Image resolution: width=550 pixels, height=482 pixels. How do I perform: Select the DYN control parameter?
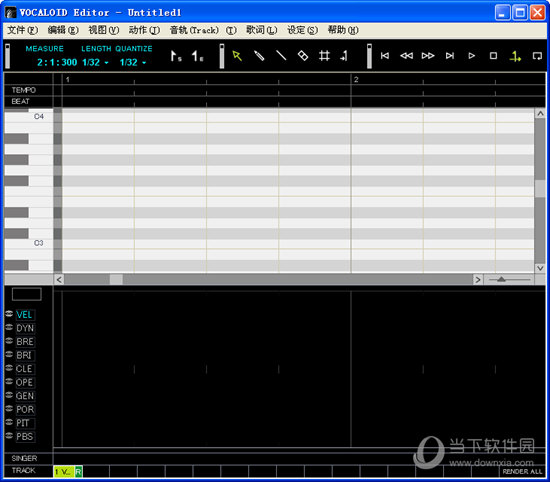point(25,328)
